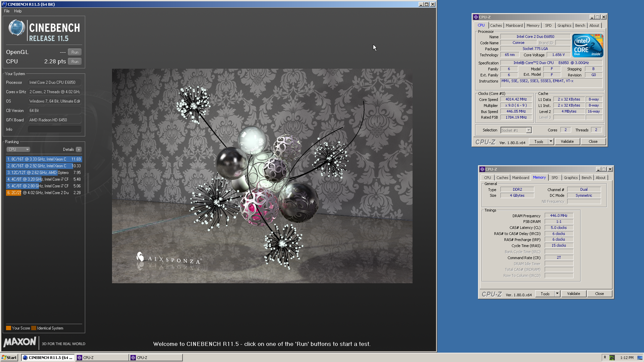The width and height of the screenshot is (644, 362).
Task: Click the green system tray monitor icon
Action: [x=612, y=358]
